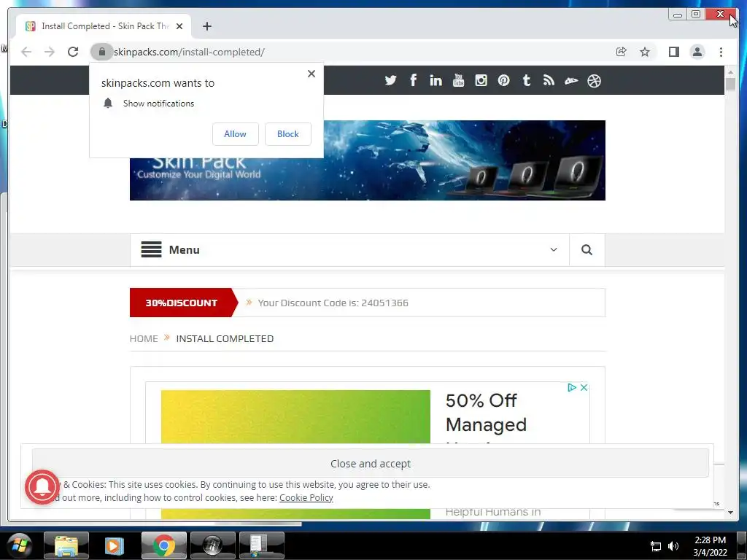
Task: Reload the page in Chrome
Action: pyautogui.click(x=72, y=52)
